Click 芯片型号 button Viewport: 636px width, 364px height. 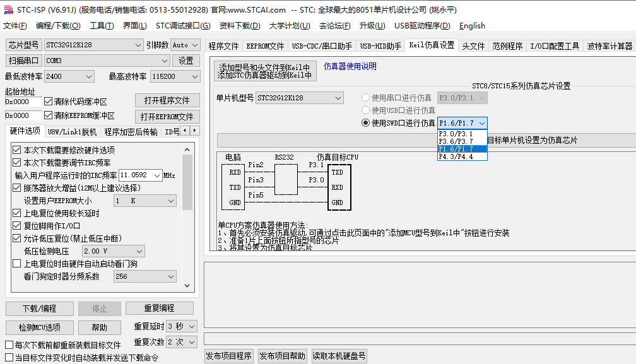pyautogui.click(x=23, y=45)
